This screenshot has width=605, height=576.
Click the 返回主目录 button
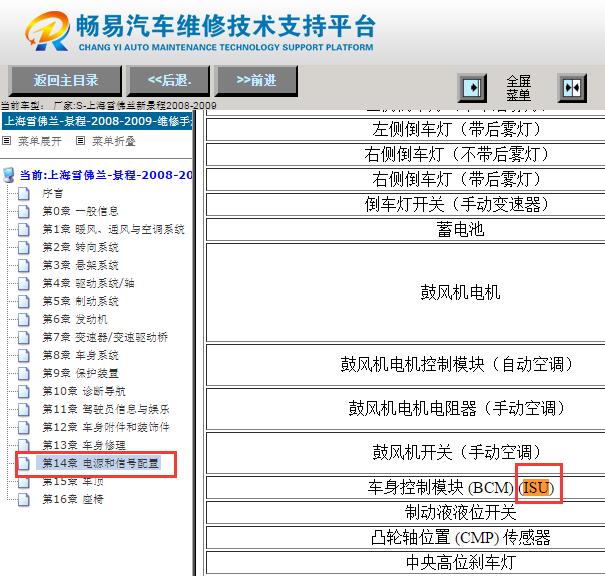coord(65,81)
